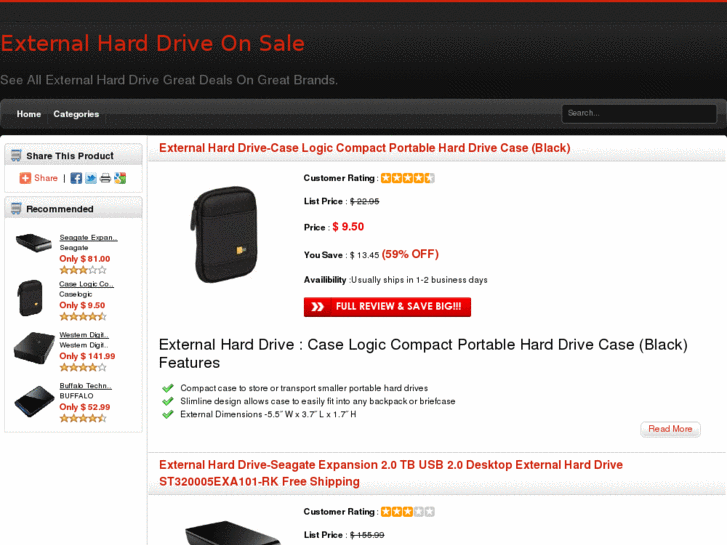Click the cart icon beside Share This Product
The height and width of the screenshot is (545, 727).
16,155
